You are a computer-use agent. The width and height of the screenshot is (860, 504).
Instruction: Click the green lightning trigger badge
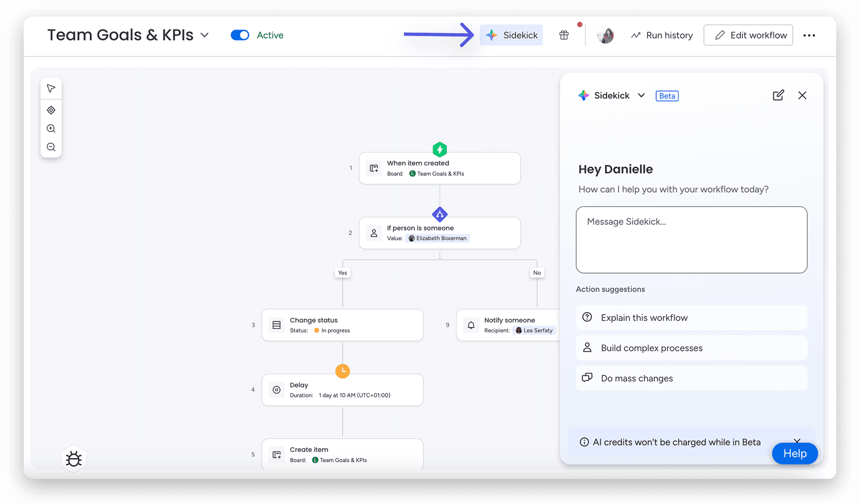439,150
